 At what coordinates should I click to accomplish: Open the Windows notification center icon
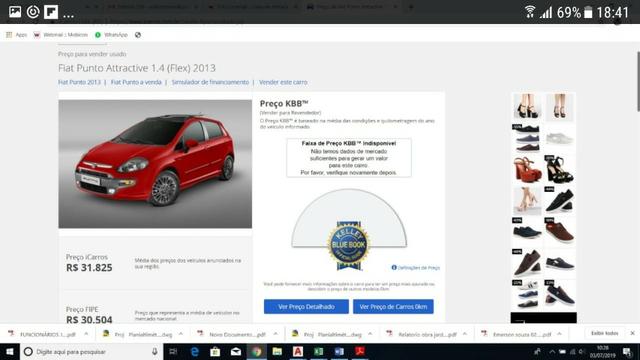pyautogui.click(x=627, y=351)
